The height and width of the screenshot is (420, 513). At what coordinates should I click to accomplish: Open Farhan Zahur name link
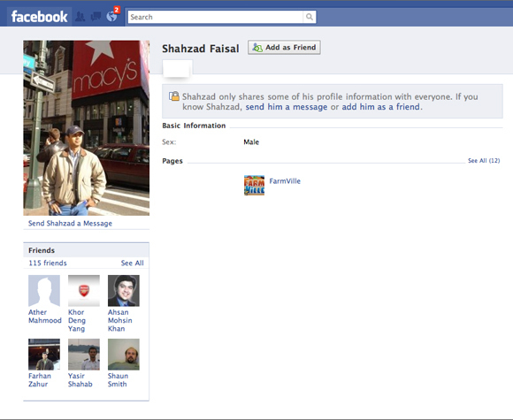tap(40, 380)
